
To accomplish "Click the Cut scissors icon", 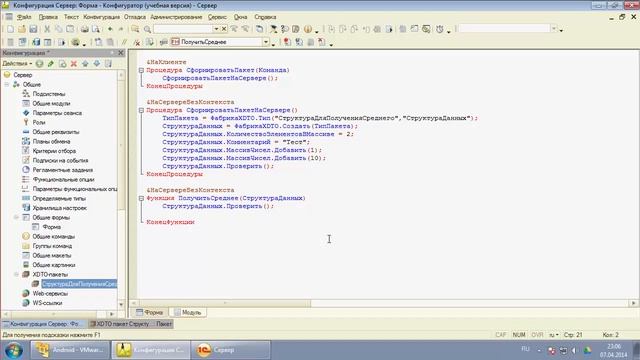I will click(x=47, y=29).
